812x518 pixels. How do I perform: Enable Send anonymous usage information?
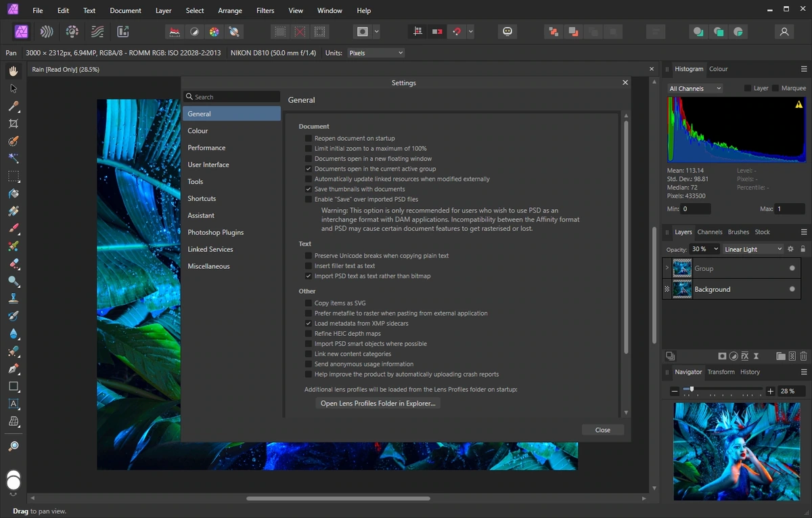[309, 364]
